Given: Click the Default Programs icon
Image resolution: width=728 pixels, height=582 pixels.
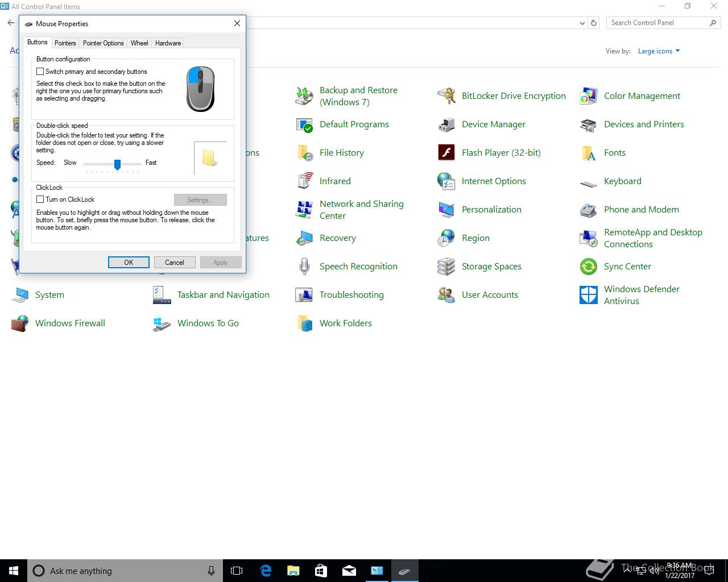Looking at the screenshot, I should tap(304, 124).
